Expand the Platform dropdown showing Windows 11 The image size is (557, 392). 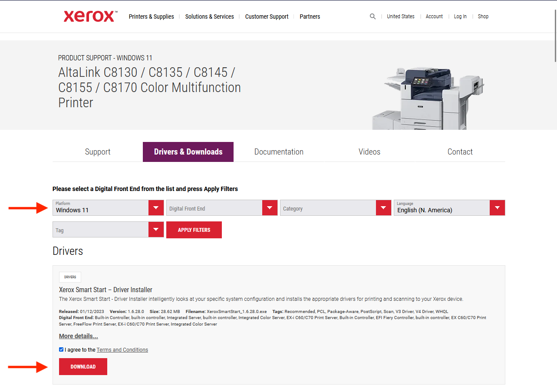click(x=108, y=208)
